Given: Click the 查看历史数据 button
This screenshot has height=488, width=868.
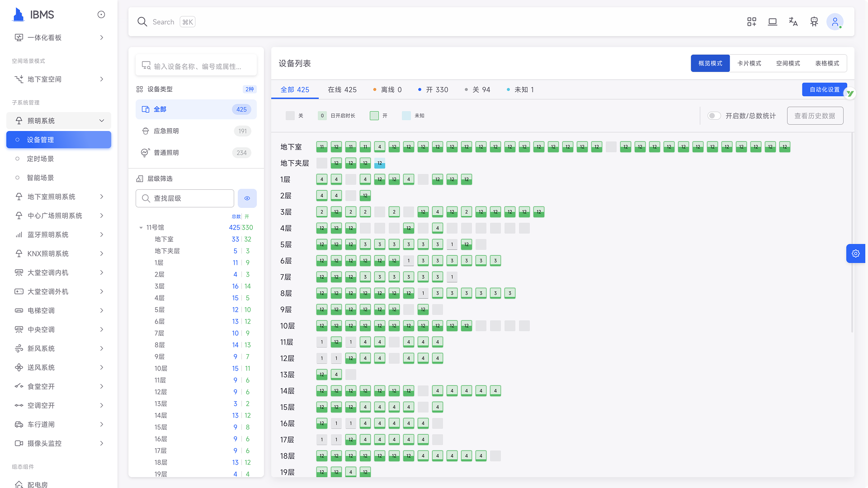Looking at the screenshot, I should pyautogui.click(x=815, y=116).
